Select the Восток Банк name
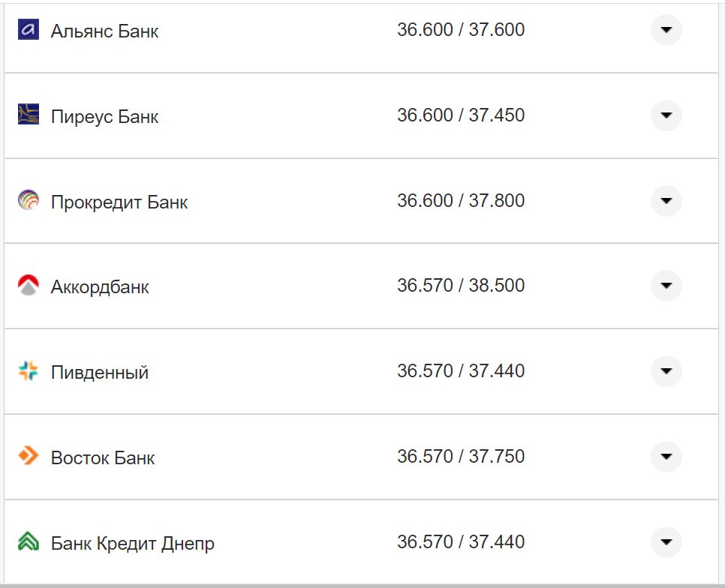This screenshot has height=588, width=725. 102,456
